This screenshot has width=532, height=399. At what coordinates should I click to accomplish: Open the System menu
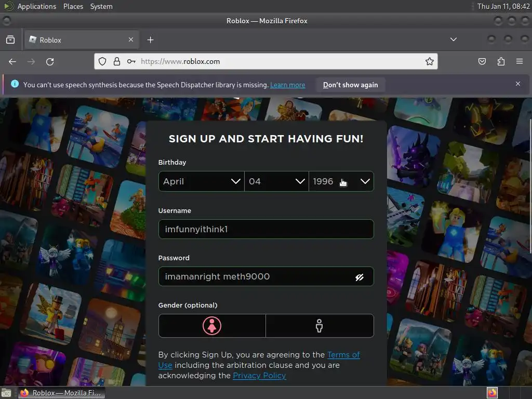point(101,6)
